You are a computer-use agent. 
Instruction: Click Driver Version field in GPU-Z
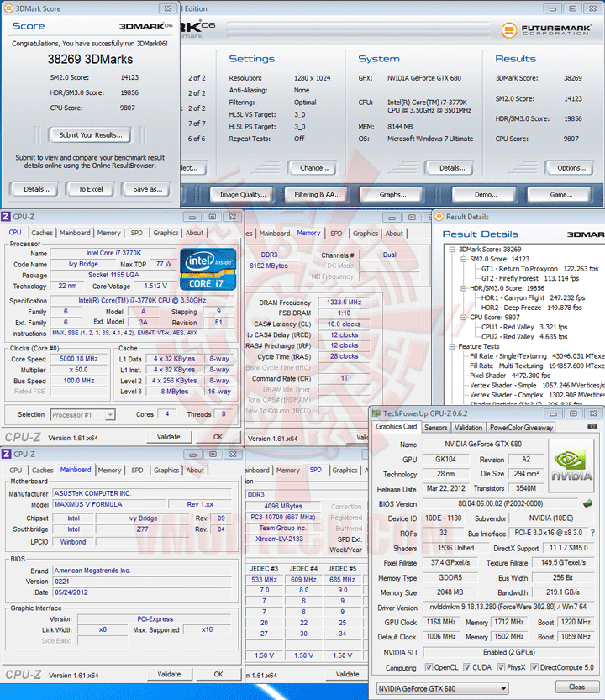[508, 607]
